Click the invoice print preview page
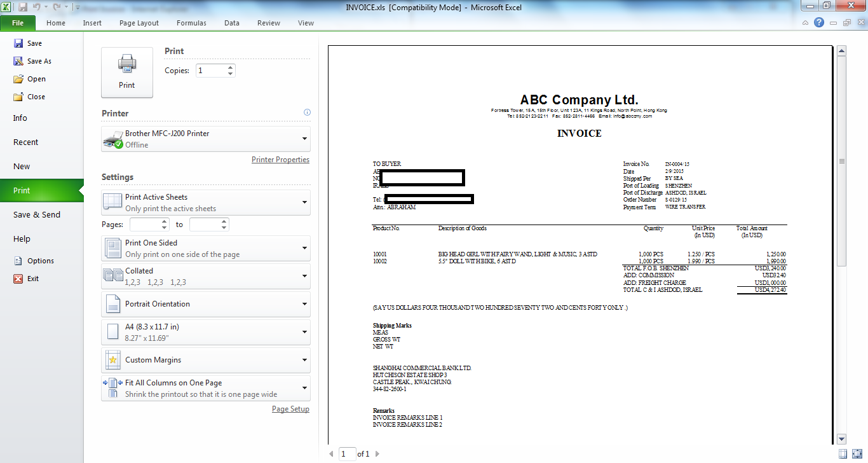The height and width of the screenshot is (463, 868). coord(580,245)
